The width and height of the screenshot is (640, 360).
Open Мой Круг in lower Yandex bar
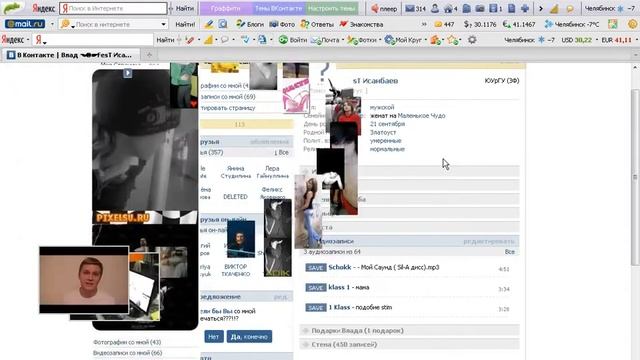(403, 40)
